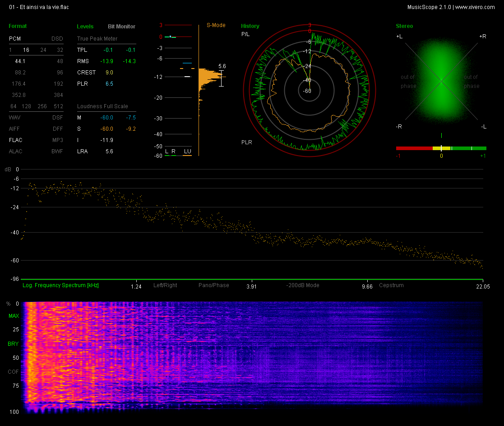Enable Left/Right spectrum mode
504x426 pixels.
point(165,285)
